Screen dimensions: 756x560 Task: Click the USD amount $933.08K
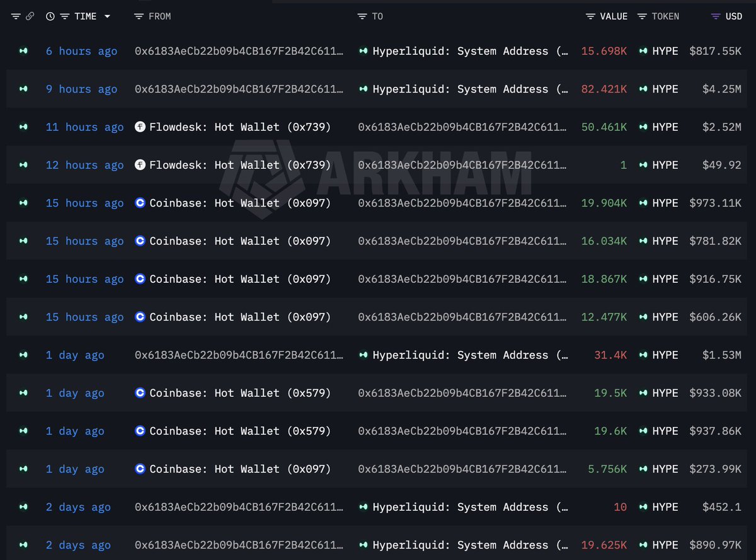tap(716, 393)
